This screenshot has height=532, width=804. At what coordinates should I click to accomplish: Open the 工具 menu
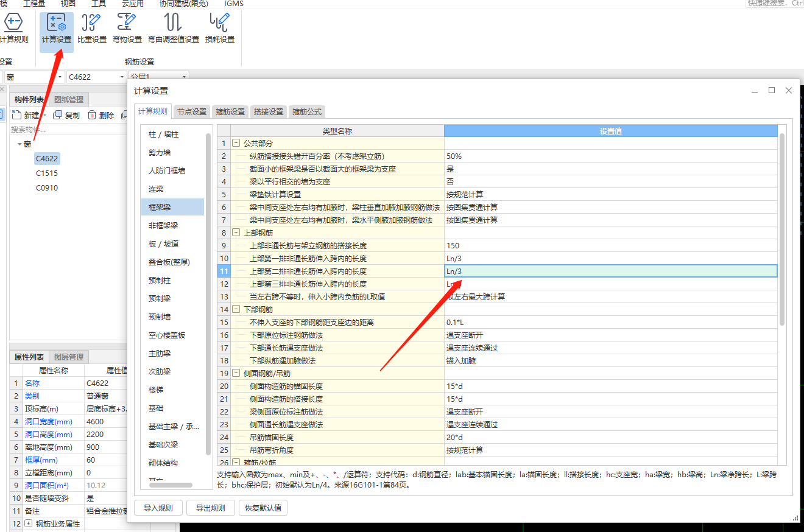point(99,4)
